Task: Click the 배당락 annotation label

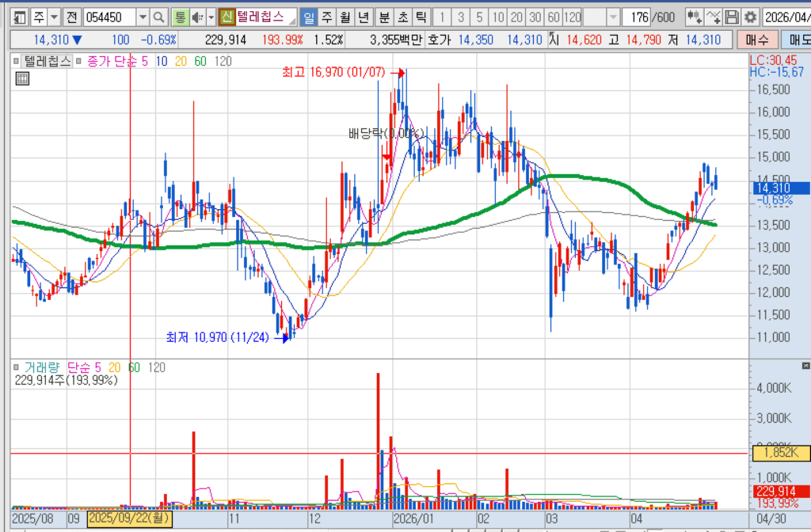Action: point(386,134)
